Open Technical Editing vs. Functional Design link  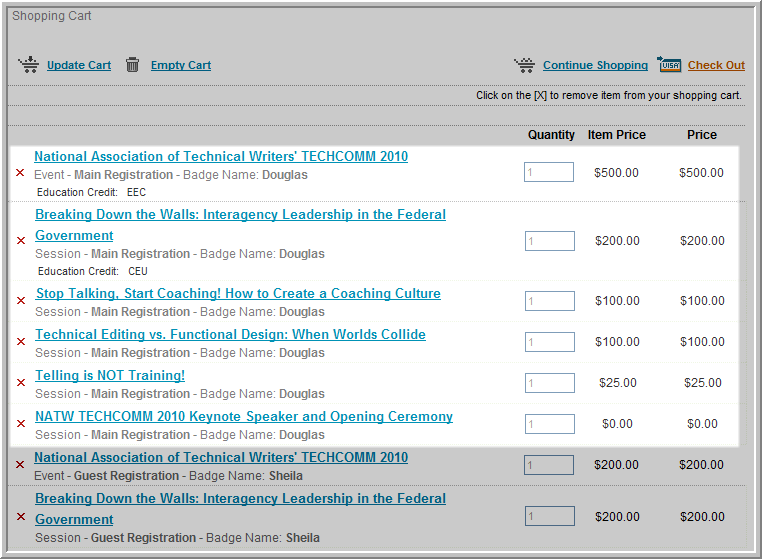(x=230, y=334)
